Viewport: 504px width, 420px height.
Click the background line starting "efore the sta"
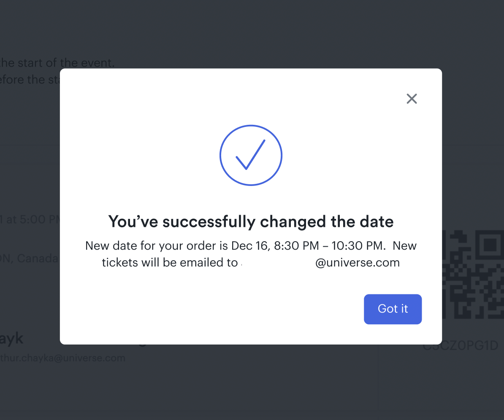(30, 79)
